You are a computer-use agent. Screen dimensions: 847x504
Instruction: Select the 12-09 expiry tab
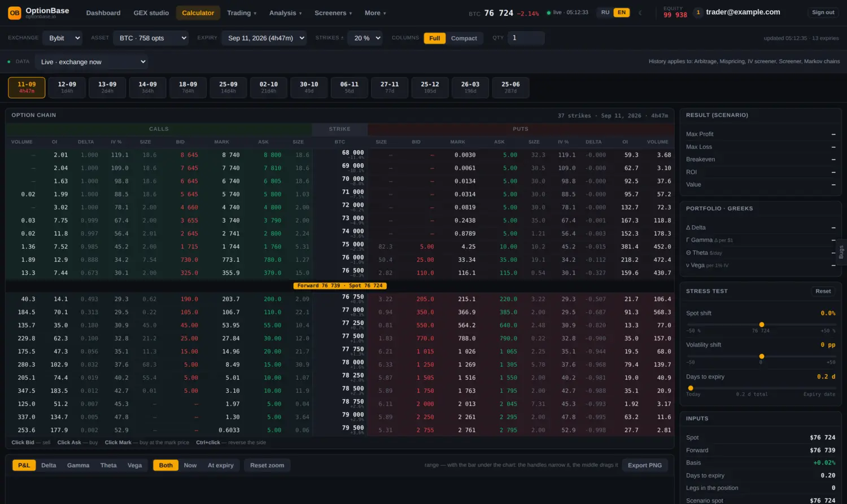pos(67,87)
